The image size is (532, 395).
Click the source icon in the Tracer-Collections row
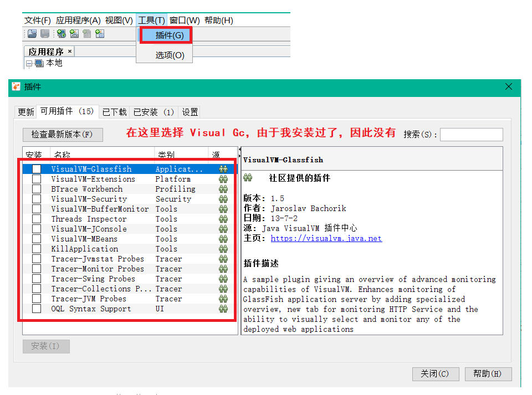coord(223,289)
